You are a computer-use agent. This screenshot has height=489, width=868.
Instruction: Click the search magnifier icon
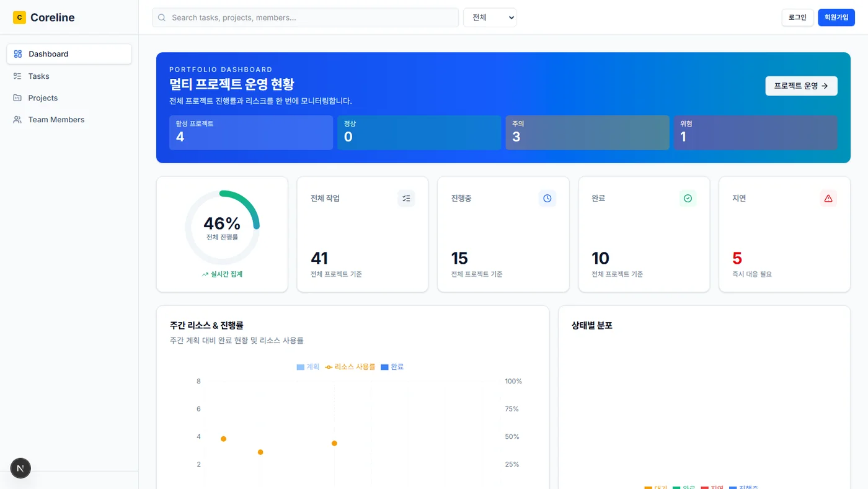click(x=162, y=17)
